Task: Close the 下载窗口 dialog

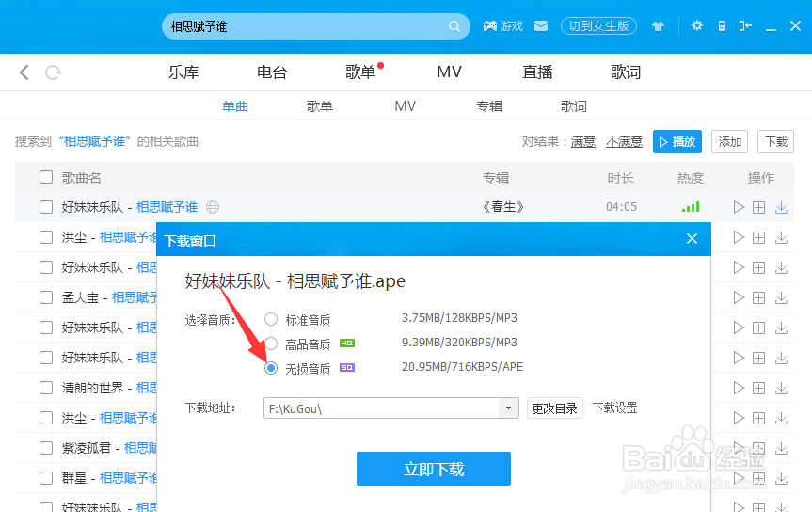Action: tap(692, 238)
